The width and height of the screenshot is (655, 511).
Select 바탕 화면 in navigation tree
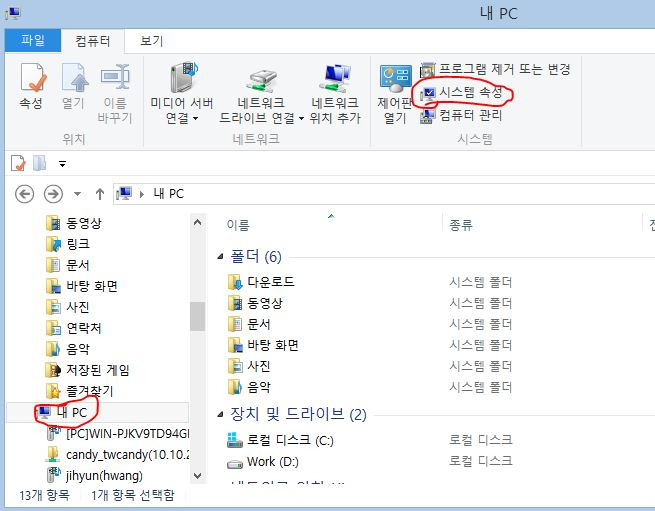coord(82,286)
